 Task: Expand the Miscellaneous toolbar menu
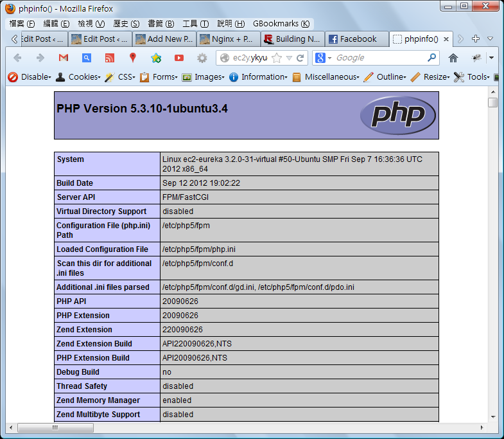[326, 77]
